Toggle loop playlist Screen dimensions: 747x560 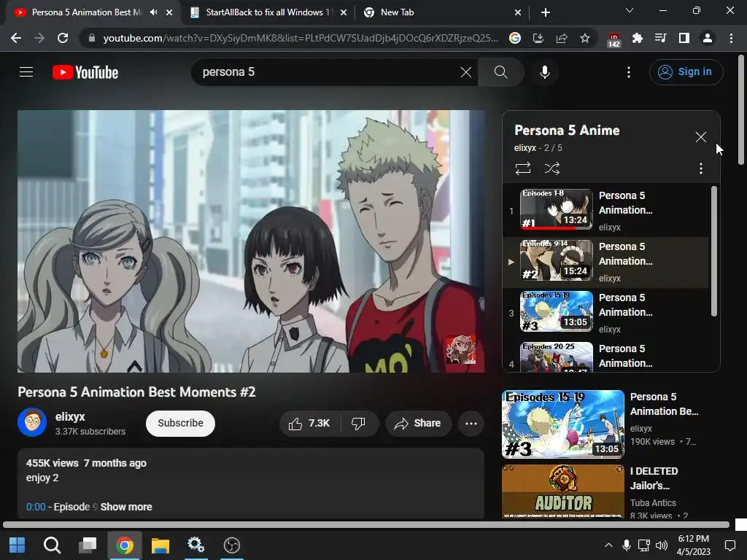(522, 168)
